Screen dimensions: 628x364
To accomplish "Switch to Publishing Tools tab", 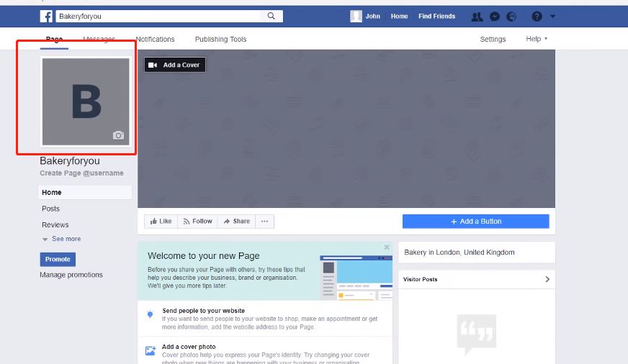I will coord(220,40).
